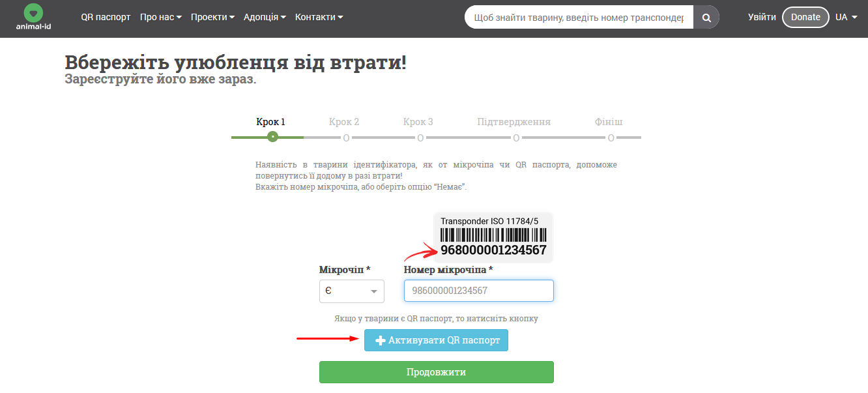Jump to the Крок 3 step circle
Viewport: 868px width, 393px height.
click(x=420, y=138)
